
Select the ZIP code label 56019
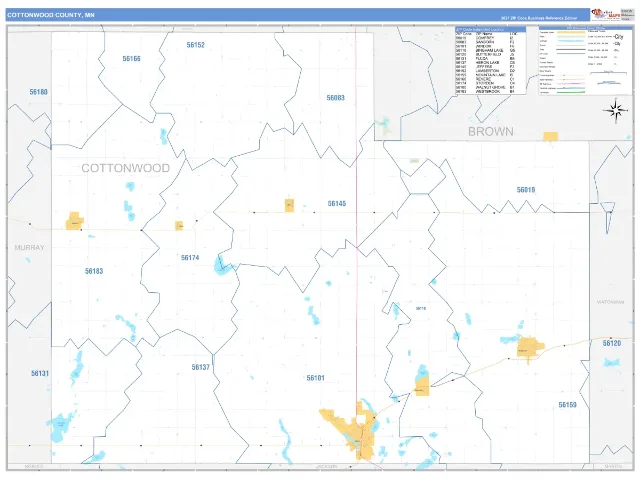coord(526,190)
